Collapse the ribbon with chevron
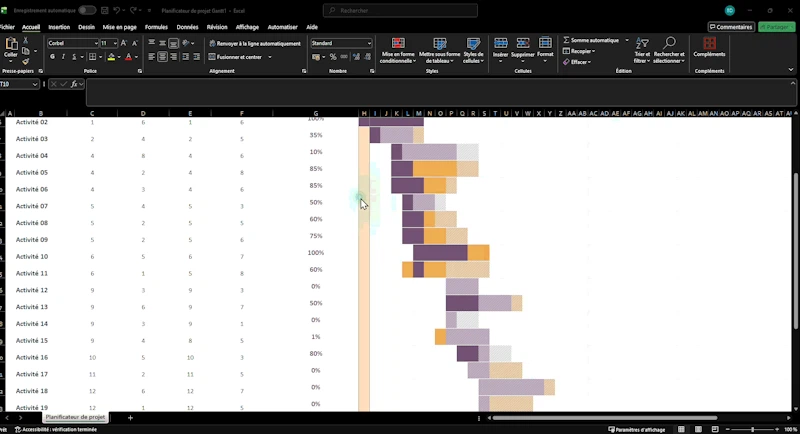 coord(791,70)
